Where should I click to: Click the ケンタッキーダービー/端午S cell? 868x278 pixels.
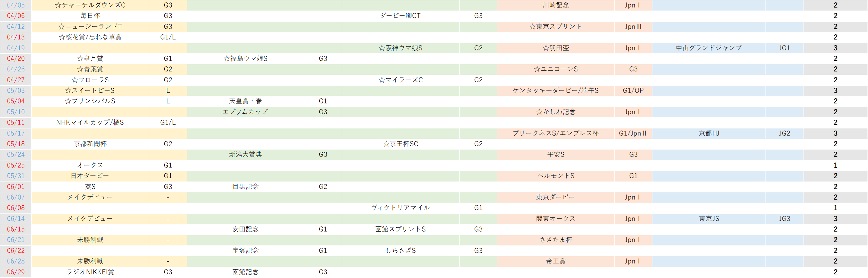coord(556,90)
